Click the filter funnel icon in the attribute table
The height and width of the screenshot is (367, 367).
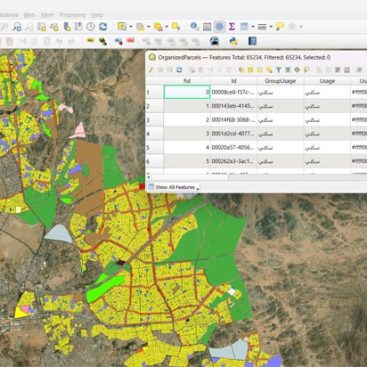[x=278, y=70]
